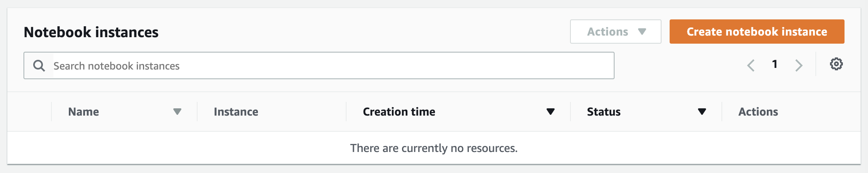Click the Actions column header in table
The width and height of the screenshot is (868, 173).
758,112
